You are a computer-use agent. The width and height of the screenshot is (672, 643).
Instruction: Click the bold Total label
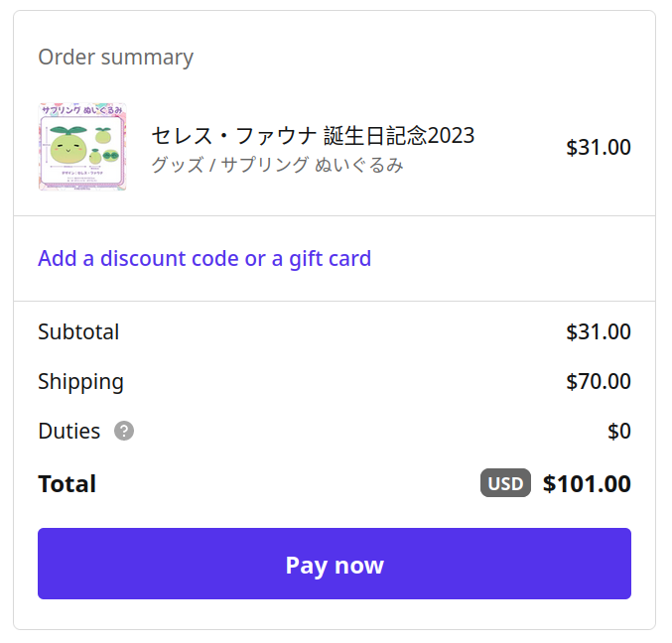(x=67, y=484)
